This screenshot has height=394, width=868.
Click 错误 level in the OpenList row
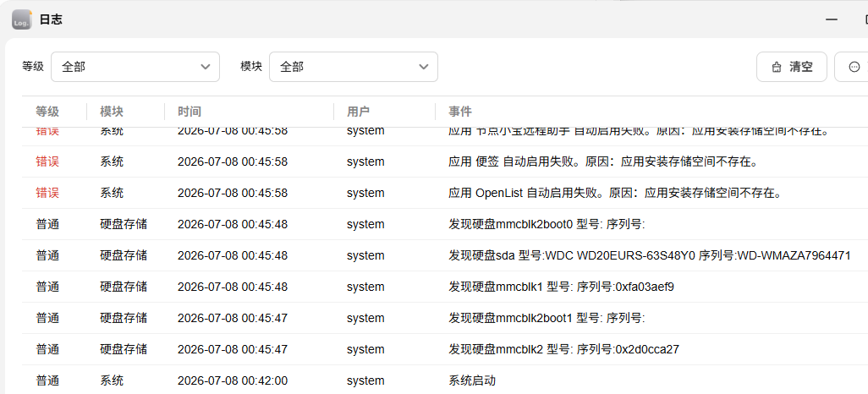47,193
